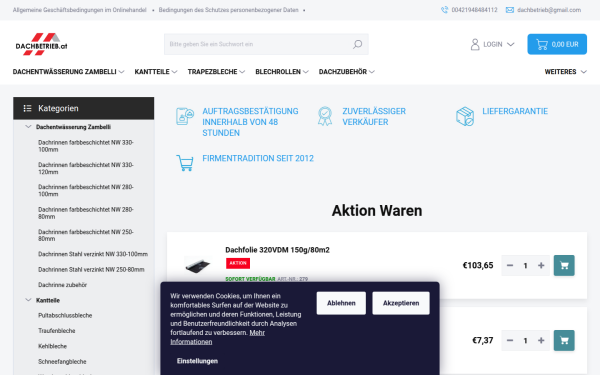
Task: Select Dachrinnen farbbeschichtet NW 280-100mm
Action: (x=86, y=191)
